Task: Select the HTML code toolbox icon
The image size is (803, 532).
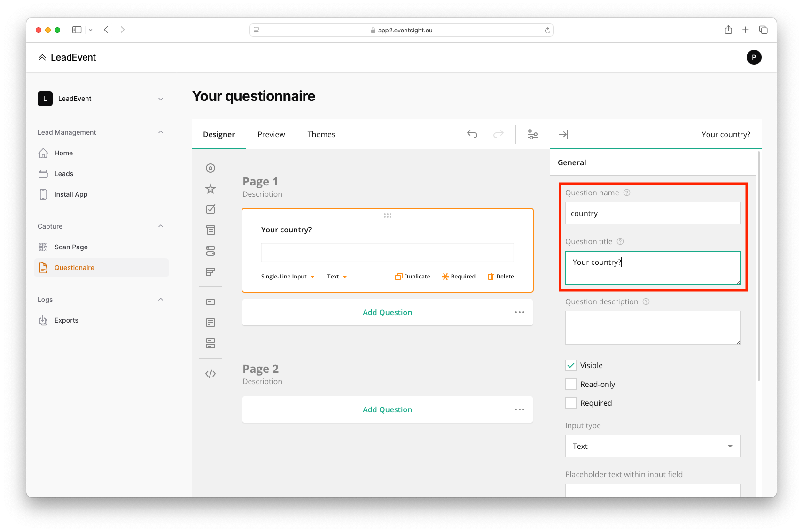Action: [210, 374]
